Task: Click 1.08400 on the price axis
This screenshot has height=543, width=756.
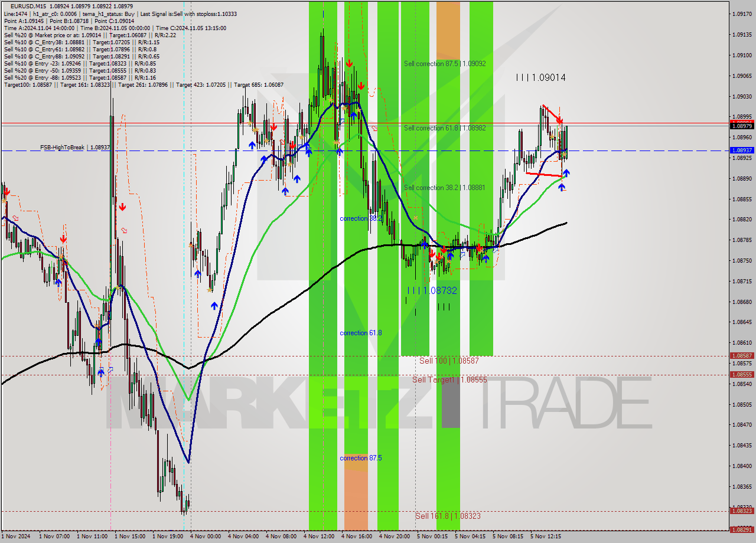Action: (x=742, y=466)
